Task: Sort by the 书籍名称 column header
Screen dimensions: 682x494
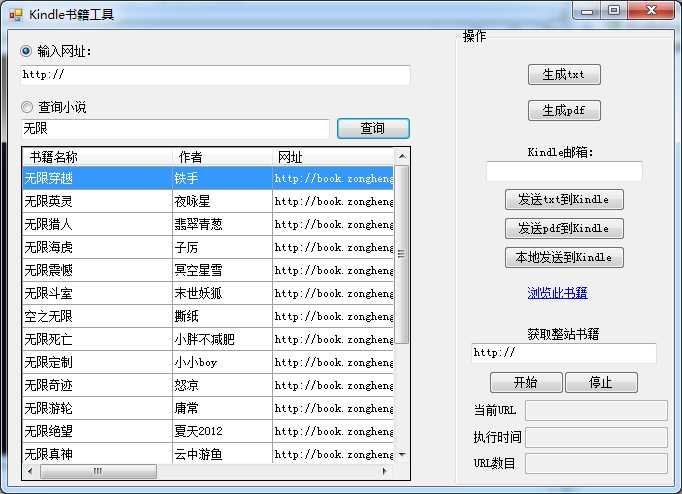Action: [97, 157]
